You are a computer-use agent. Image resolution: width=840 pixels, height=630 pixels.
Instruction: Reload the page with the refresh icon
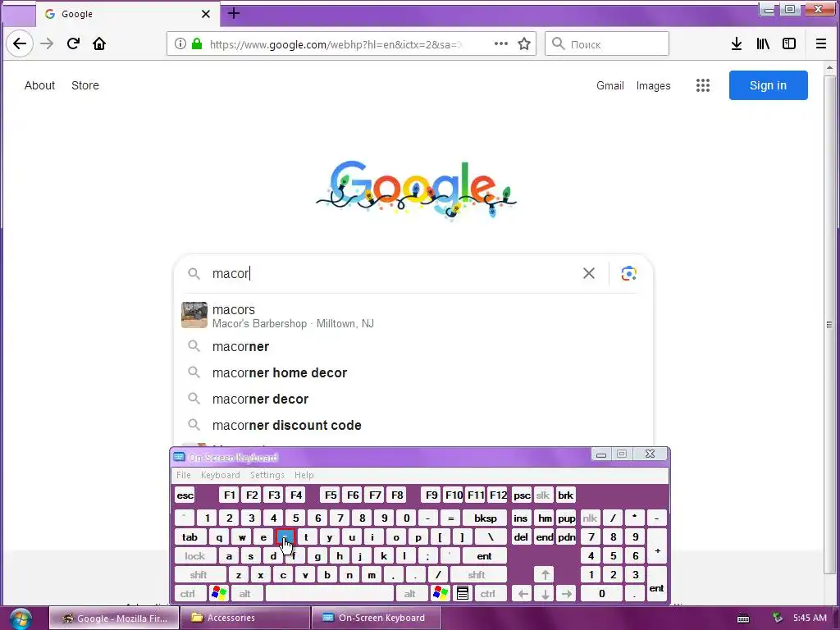73,44
